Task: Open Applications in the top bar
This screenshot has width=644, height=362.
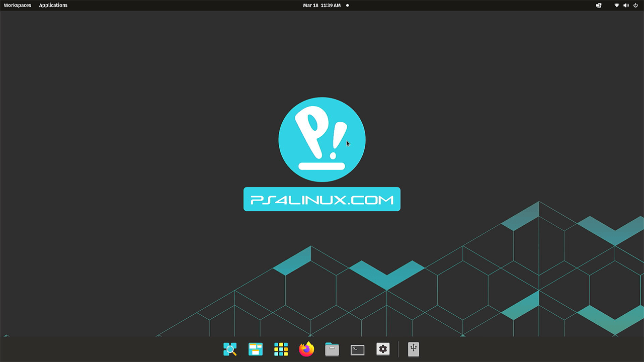Action: 53,6
